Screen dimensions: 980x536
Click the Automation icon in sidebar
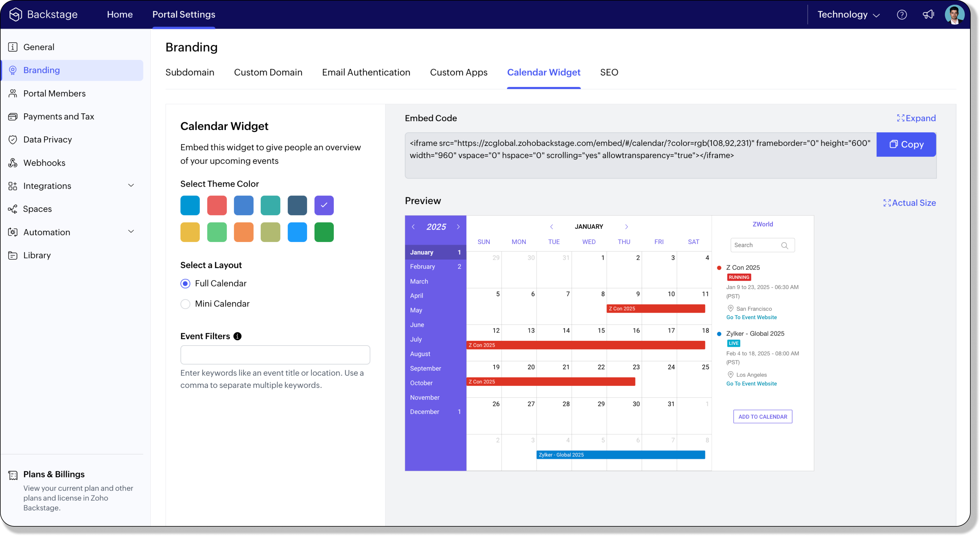[x=13, y=232]
